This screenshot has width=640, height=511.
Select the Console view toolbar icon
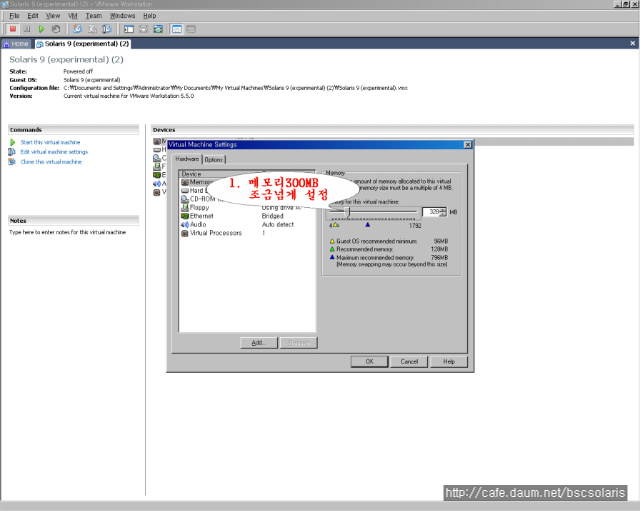pos(191,29)
